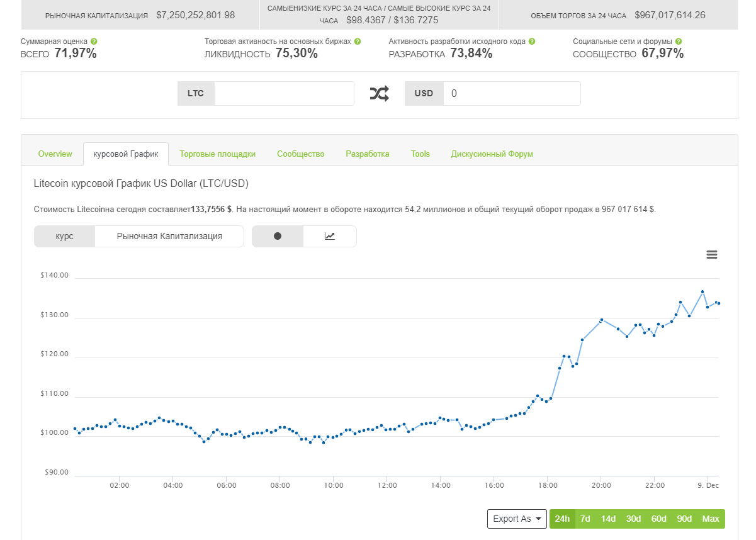Select the 14d time range
Image resolution: width=756 pixels, height=540 pixels.
pos(608,519)
